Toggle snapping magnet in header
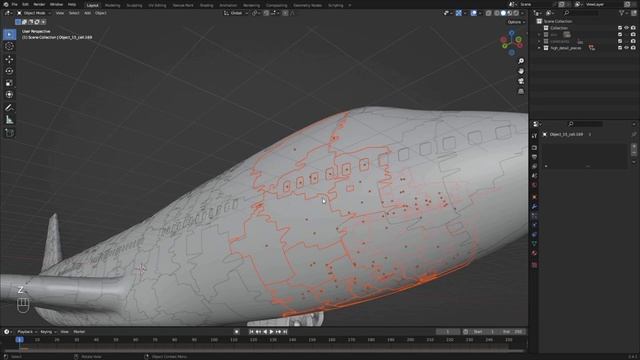This screenshot has height=360, width=640. [x=266, y=13]
